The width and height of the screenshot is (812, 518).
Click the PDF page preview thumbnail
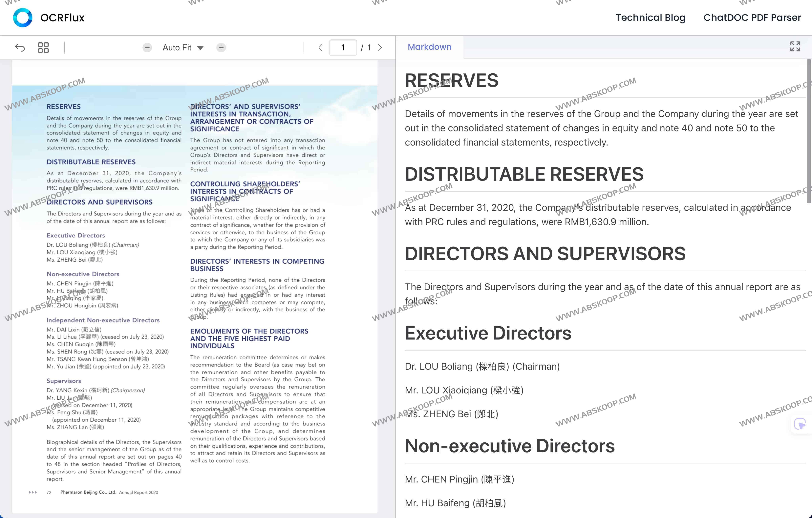195,287
